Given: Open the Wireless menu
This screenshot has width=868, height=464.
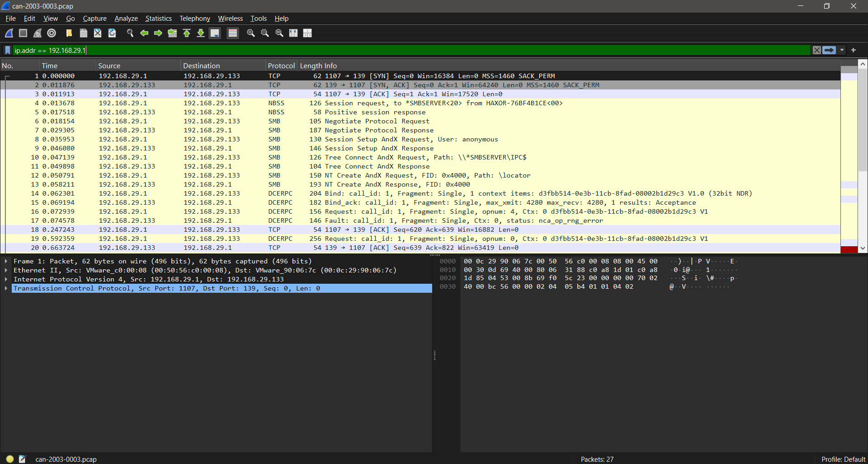Looking at the screenshot, I should [x=231, y=19].
